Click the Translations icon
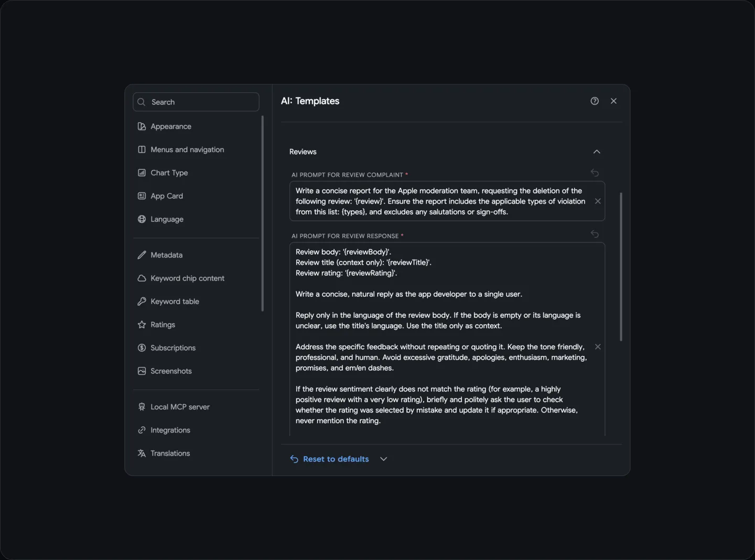Viewport: 755px width, 560px height. click(x=142, y=453)
